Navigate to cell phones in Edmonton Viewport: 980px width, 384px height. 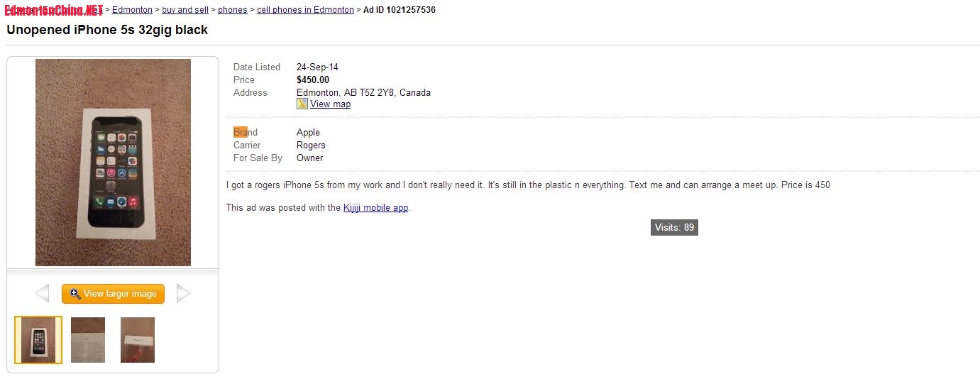(305, 10)
